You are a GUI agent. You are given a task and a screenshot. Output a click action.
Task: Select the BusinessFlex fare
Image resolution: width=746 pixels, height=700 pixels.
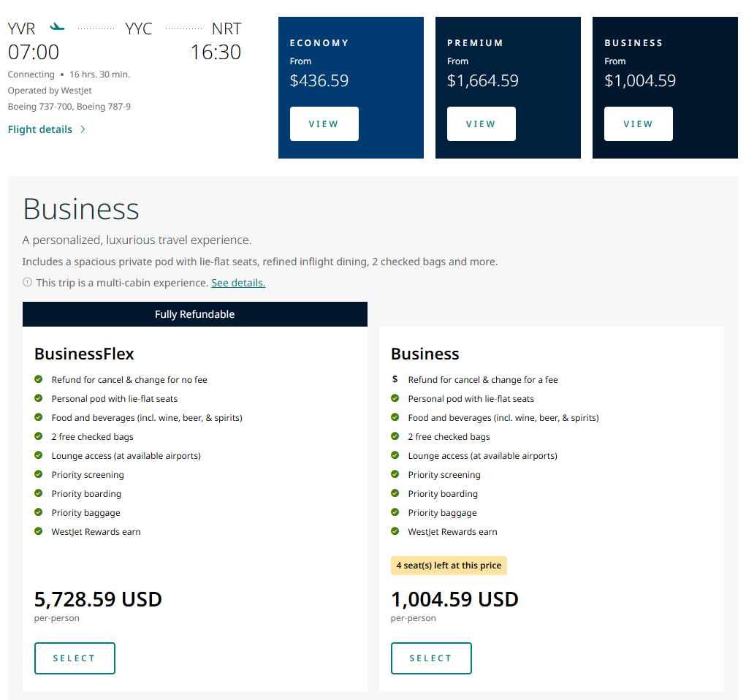[x=75, y=658]
